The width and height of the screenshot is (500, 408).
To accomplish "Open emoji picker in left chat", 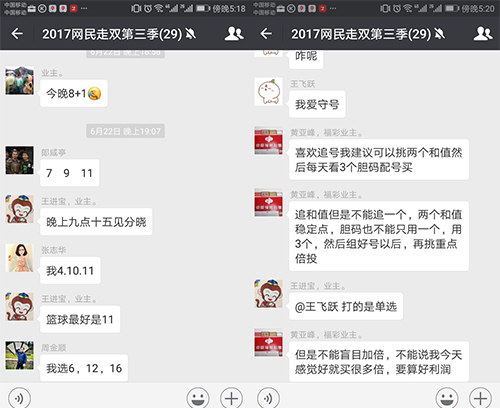I will 198,398.
